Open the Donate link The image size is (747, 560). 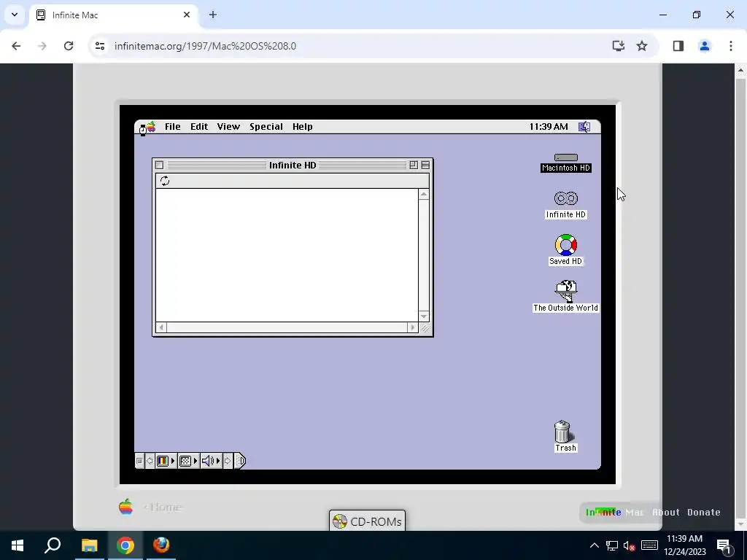[704, 513]
